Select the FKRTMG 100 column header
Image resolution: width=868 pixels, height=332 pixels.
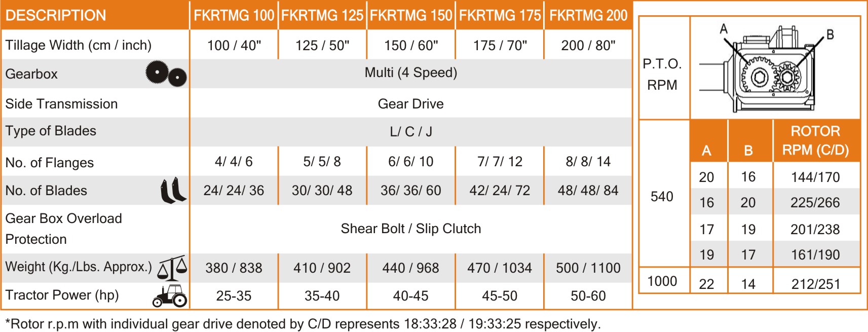pyautogui.click(x=234, y=15)
